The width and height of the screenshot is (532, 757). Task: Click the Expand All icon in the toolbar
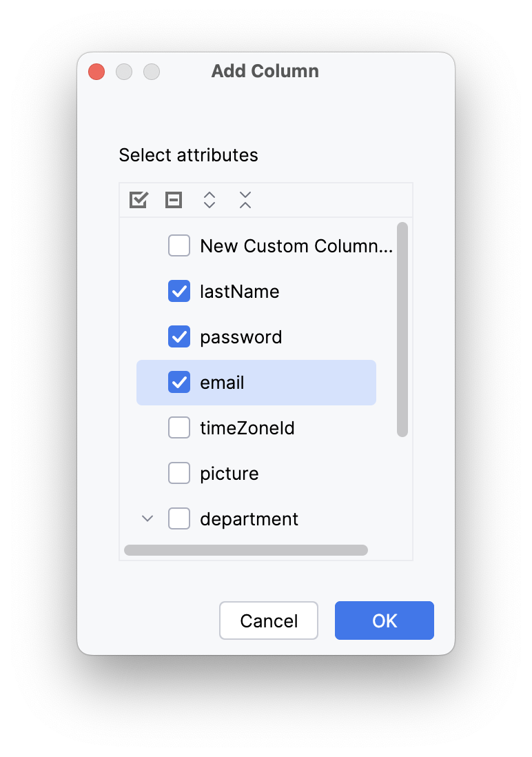pos(209,199)
